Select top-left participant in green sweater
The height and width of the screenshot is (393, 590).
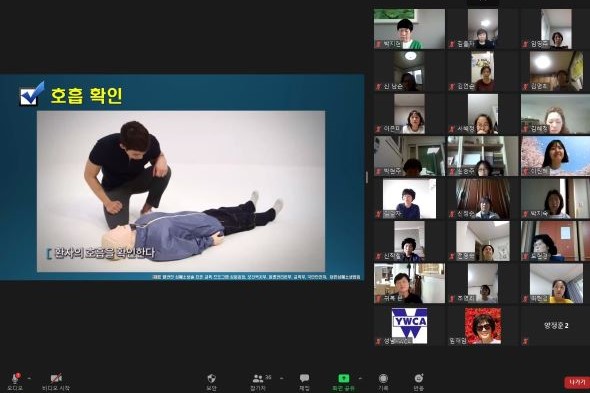[409, 29]
